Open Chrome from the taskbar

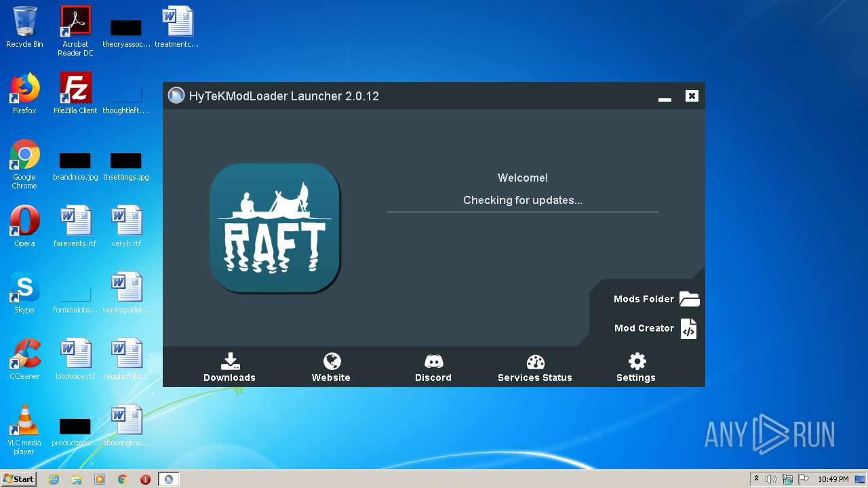123,479
